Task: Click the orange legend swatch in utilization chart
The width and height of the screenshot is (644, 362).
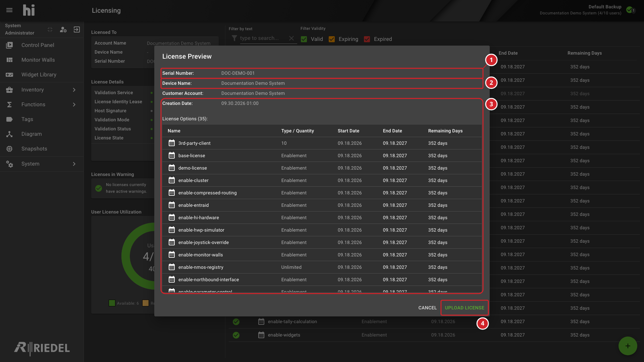Action: pyautogui.click(x=146, y=303)
